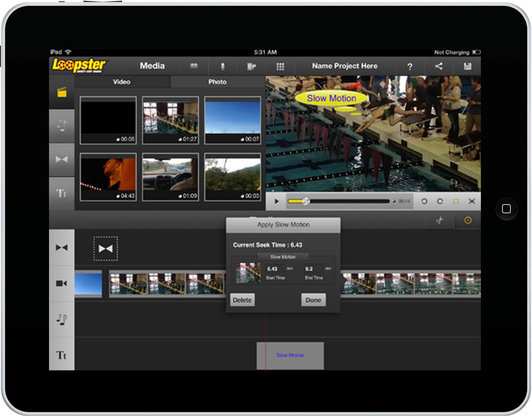The width and height of the screenshot is (532, 416).
Task: Toggle the yellow info indicator above timeline
Action: coord(467,221)
